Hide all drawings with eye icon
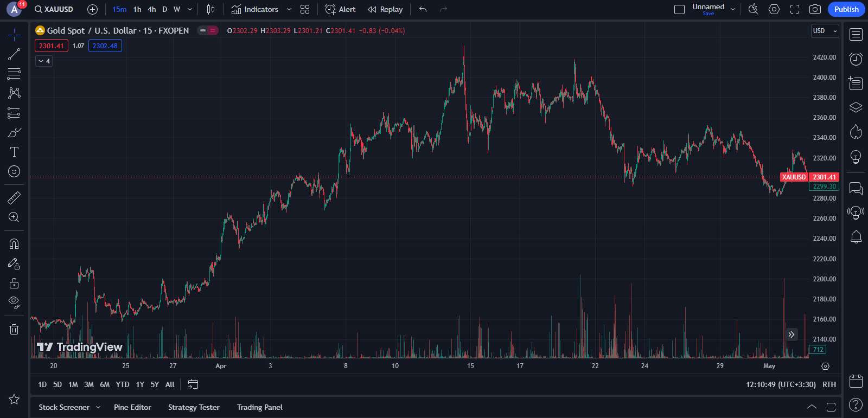 [x=14, y=302]
